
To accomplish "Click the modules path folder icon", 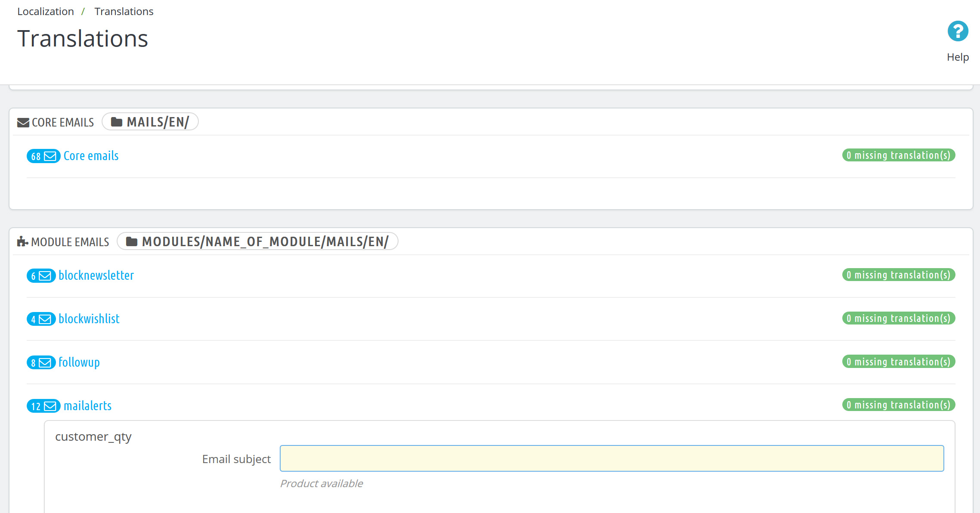I will pos(131,242).
